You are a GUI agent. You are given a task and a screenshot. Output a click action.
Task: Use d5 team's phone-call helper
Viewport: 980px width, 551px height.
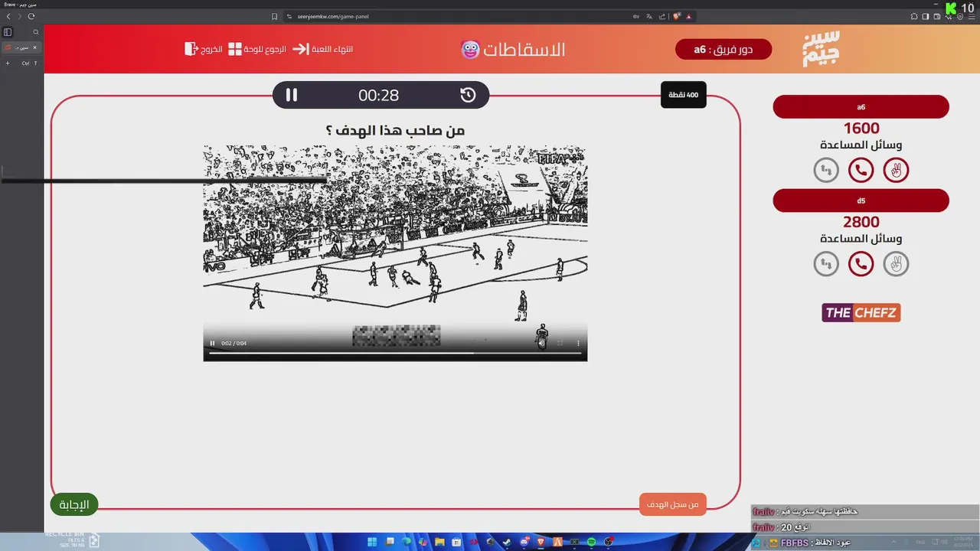(x=861, y=264)
